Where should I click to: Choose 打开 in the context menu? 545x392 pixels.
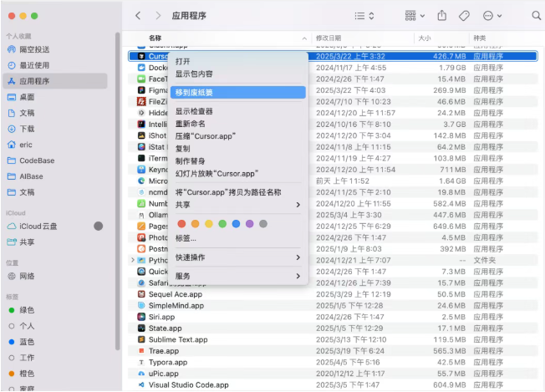pyautogui.click(x=238, y=62)
